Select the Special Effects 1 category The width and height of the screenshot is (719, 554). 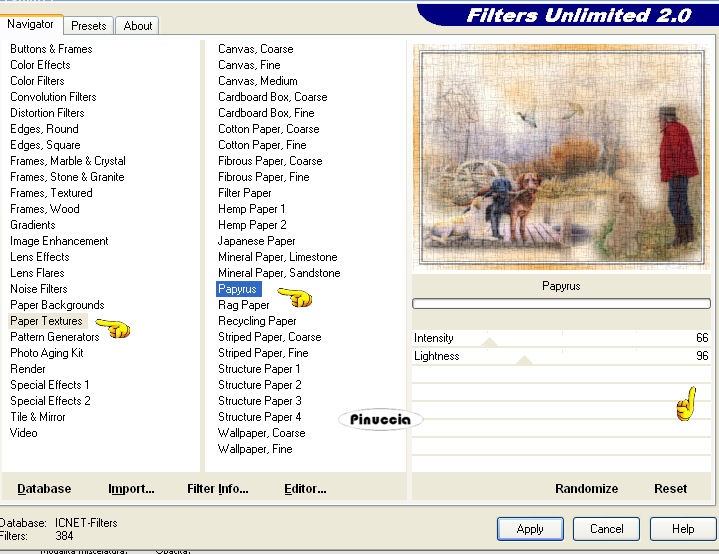[50, 385]
